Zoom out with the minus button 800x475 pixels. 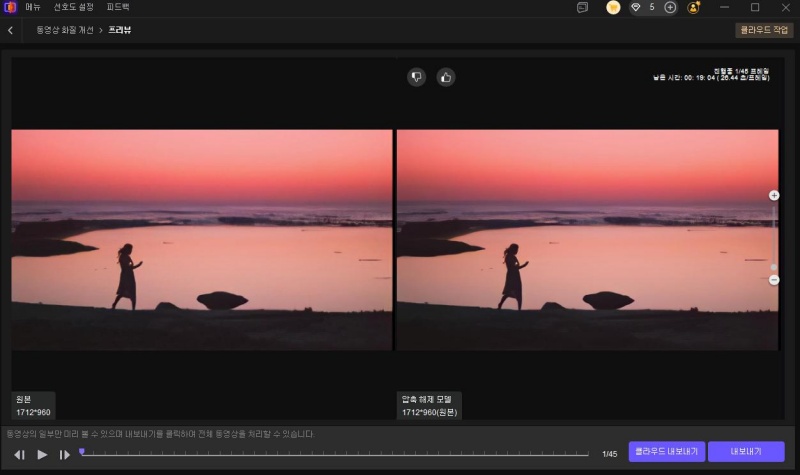coord(774,280)
